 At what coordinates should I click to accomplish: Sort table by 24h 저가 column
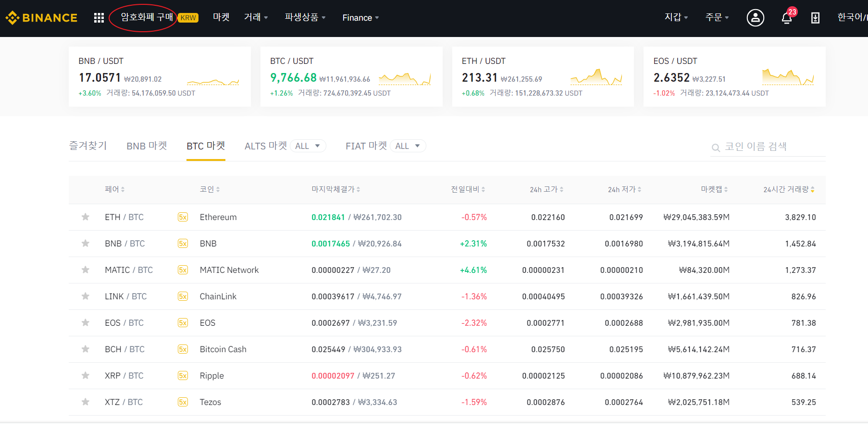click(624, 189)
